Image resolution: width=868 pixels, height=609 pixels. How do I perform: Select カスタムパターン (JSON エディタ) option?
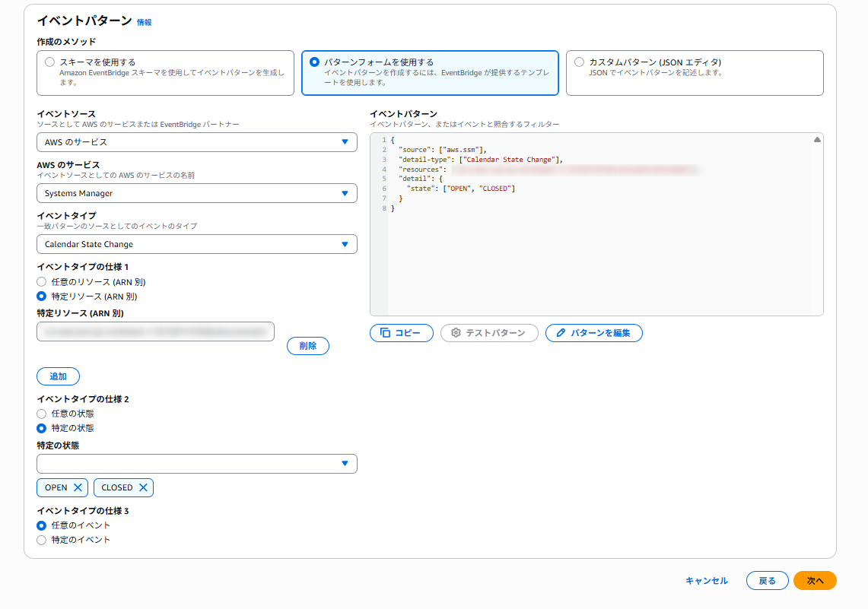coord(580,62)
